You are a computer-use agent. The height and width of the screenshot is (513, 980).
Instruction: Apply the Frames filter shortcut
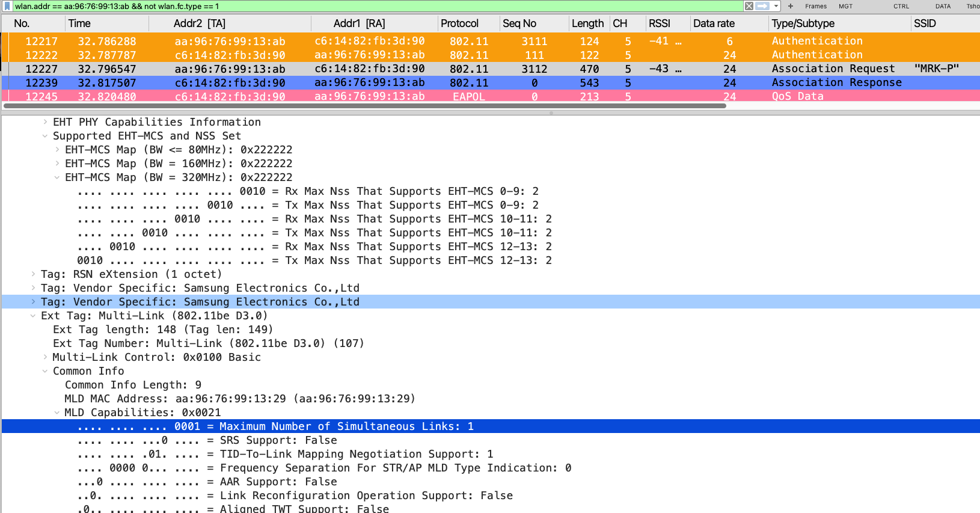point(815,6)
